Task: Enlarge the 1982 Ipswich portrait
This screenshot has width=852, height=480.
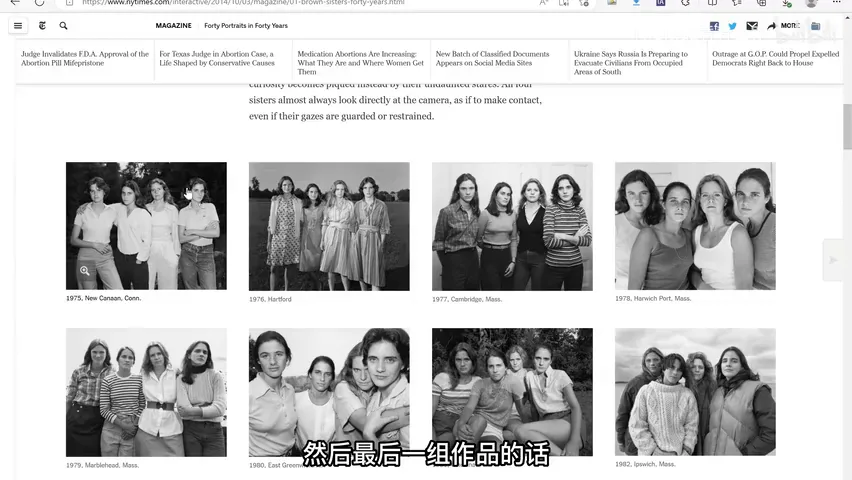Action: tap(696, 391)
